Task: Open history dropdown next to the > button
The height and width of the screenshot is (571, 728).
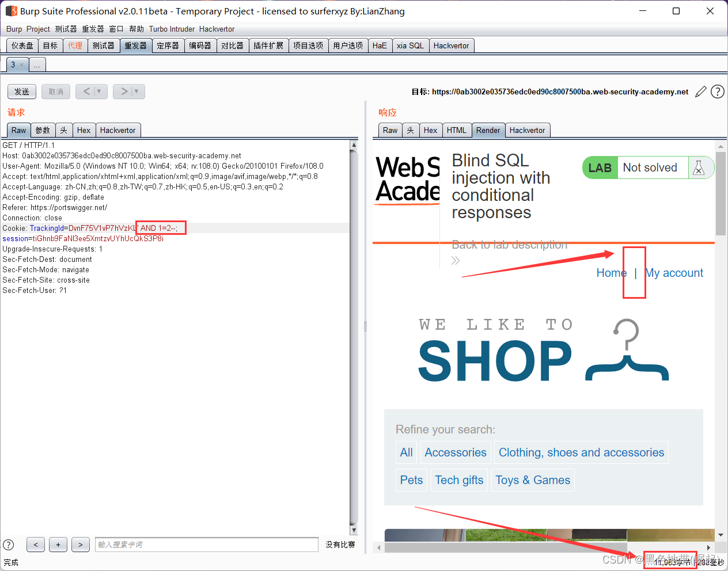Action: pos(137,92)
